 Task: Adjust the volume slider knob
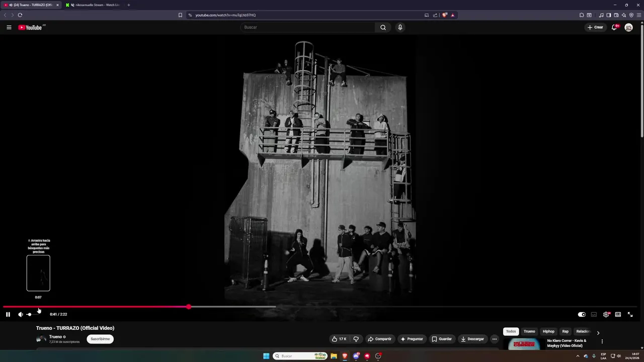pyautogui.click(x=29, y=314)
